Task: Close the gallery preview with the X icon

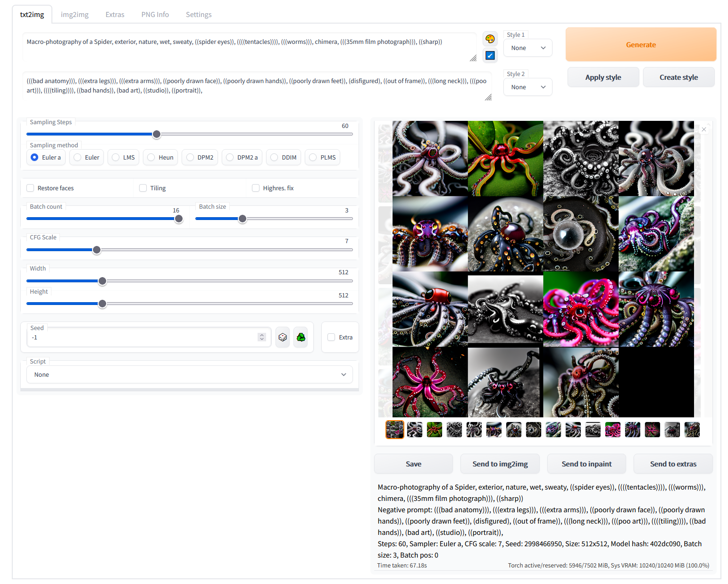Action: click(703, 129)
